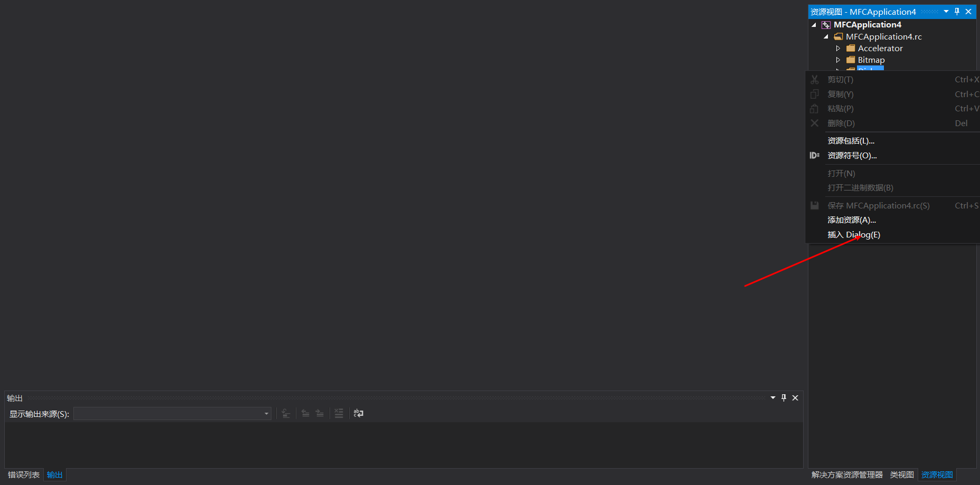Open the 类视图 tab

click(902, 475)
